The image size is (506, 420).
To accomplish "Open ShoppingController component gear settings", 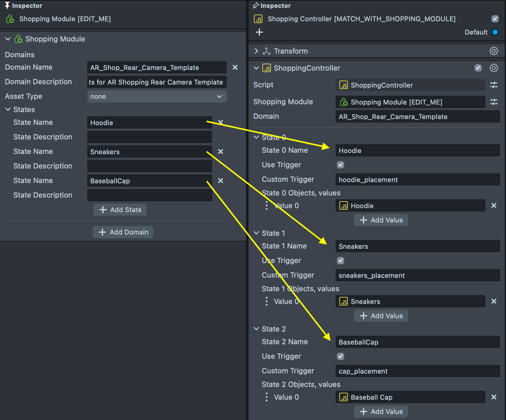I will 494,68.
